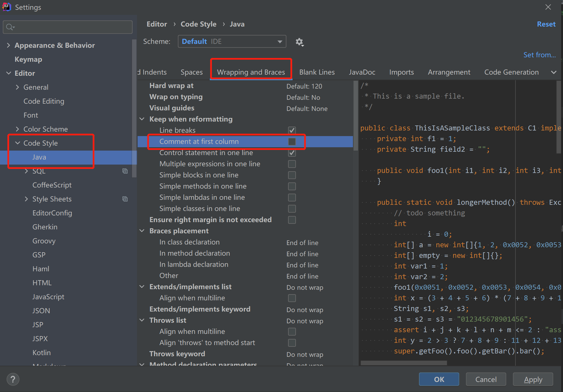This screenshot has width=563, height=392.
Task: Click the copy icon beside Style Sheets
Action: point(125,199)
